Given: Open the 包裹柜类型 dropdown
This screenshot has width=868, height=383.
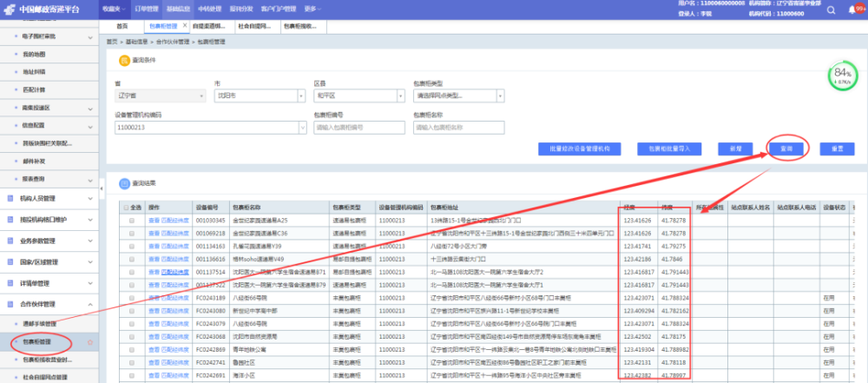Looking at the screenshot, I should (x=458, y=96).
